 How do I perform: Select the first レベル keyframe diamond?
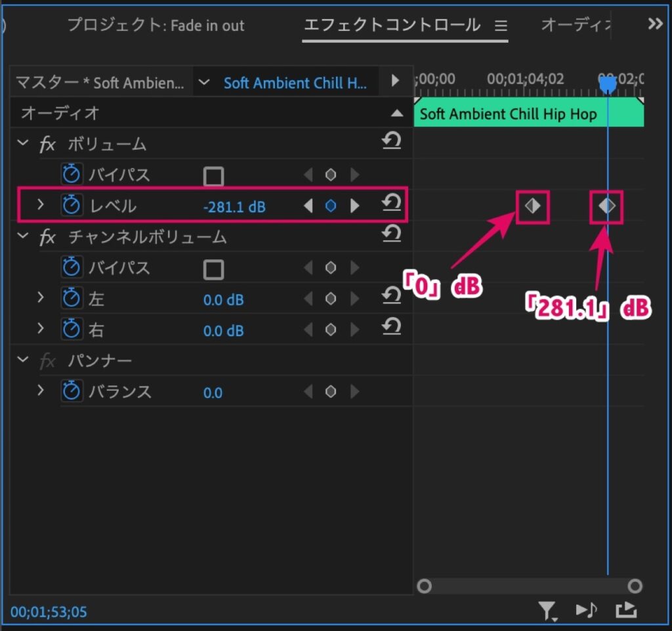532,206
